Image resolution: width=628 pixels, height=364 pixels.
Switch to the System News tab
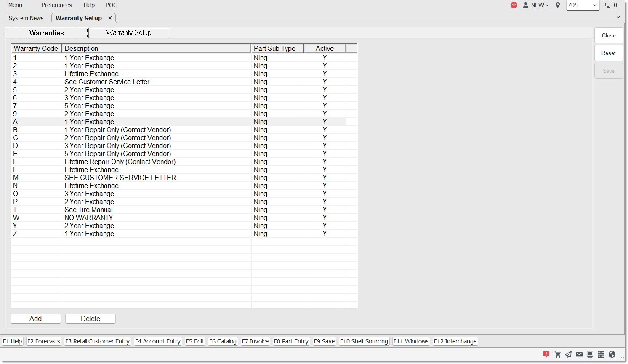(x=26, y=18)
